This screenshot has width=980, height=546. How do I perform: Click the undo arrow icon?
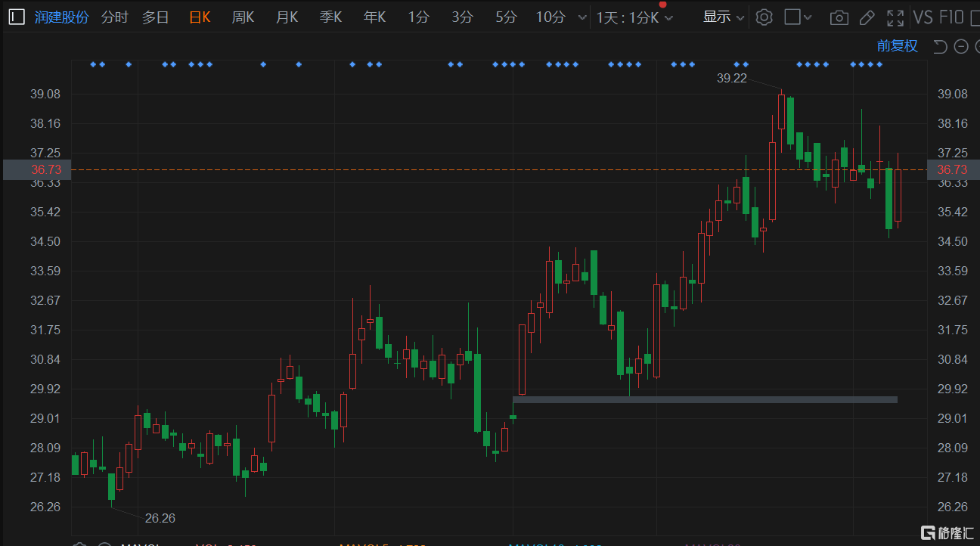tap(940, 47)
